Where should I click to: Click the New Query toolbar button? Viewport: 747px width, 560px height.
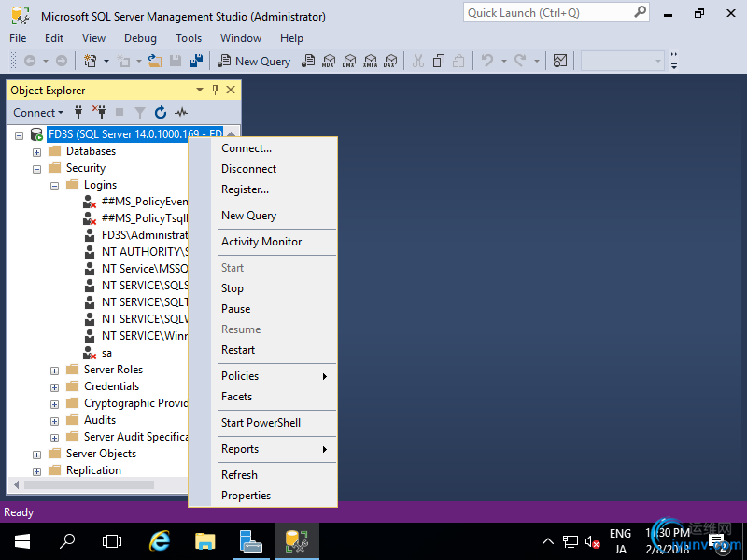coord(253,61)
